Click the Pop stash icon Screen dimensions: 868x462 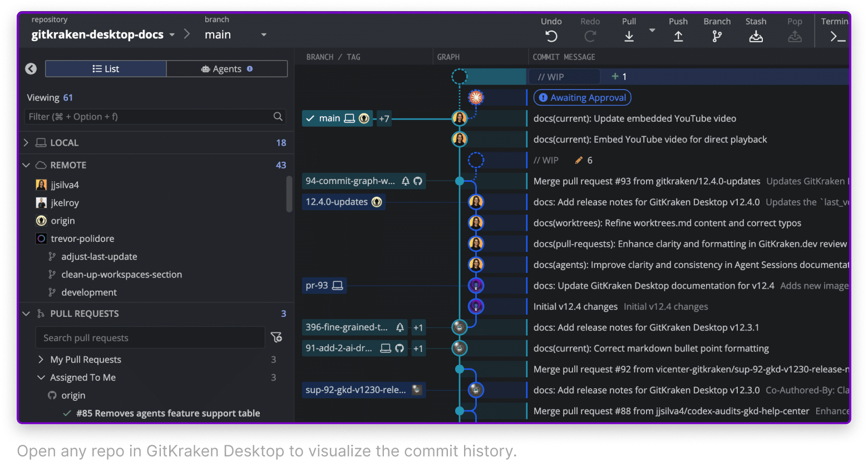[x=795, y=37]
